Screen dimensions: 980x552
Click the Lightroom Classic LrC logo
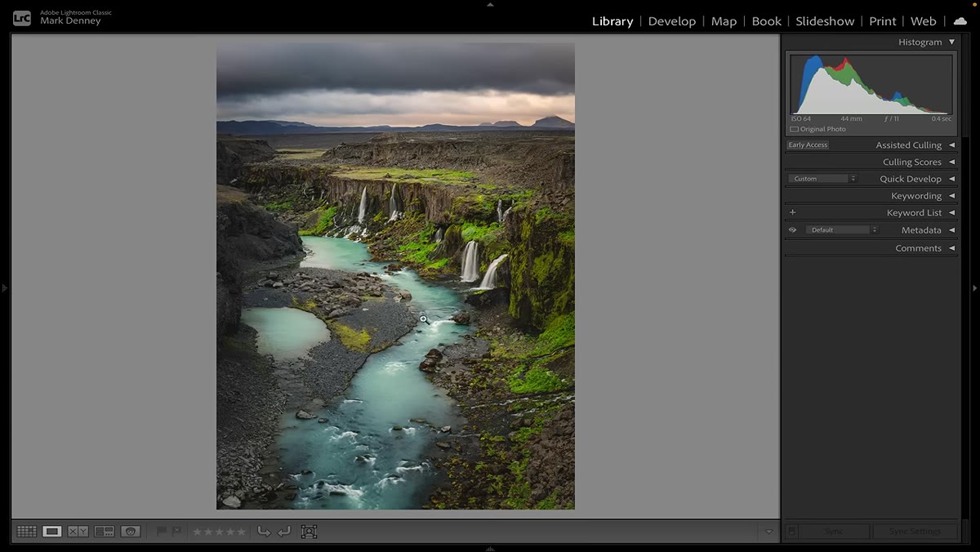coord(22,17)
